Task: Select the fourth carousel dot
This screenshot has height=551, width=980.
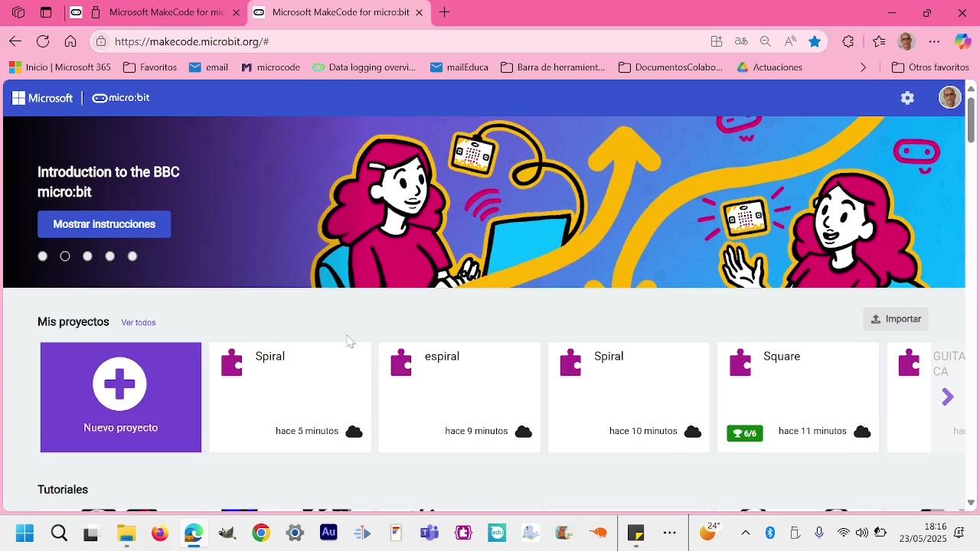Action: click(x=110, y=256)
